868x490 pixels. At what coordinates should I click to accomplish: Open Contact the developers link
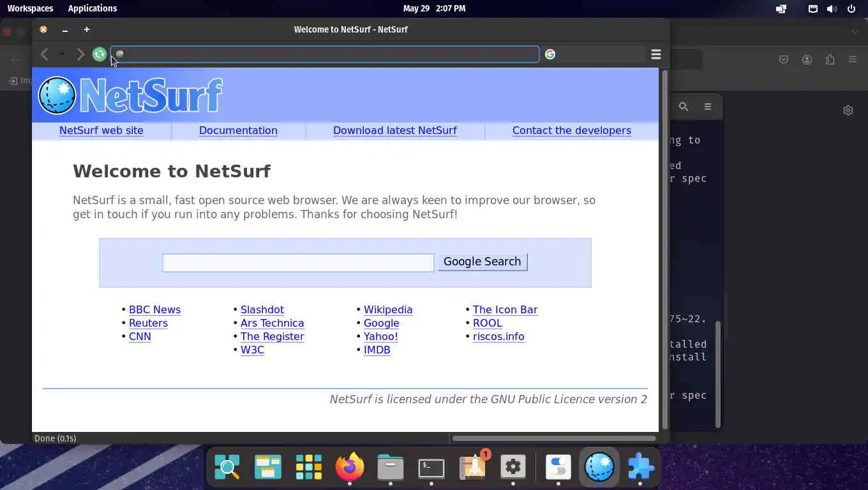[572, 130]
